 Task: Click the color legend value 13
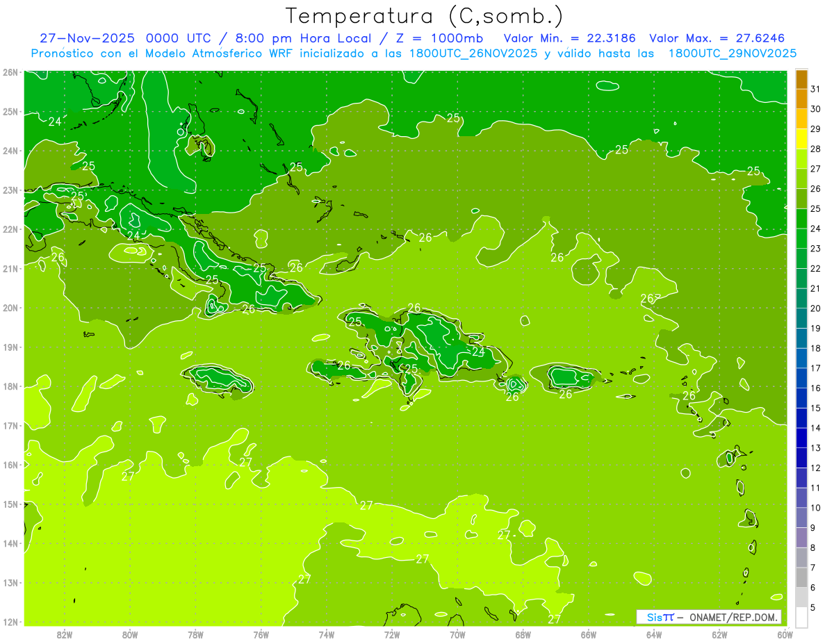[815, 448]
